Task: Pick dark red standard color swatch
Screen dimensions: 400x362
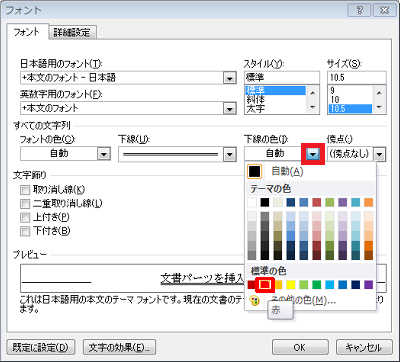Action: tap(252, 285)
